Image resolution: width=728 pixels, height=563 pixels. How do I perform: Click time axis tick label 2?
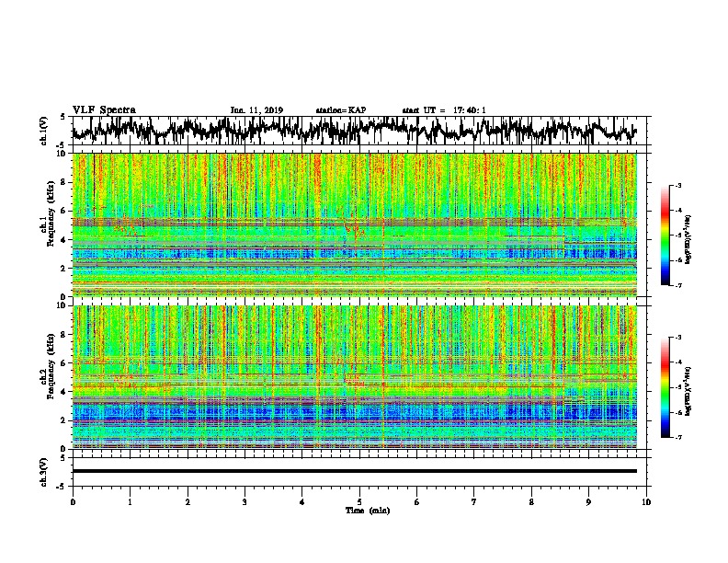coord(188,502)
